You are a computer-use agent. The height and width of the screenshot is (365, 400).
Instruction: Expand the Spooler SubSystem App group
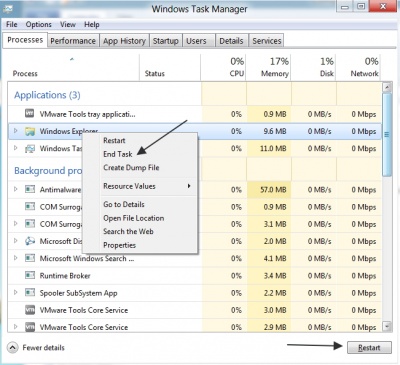pos(15,292)
